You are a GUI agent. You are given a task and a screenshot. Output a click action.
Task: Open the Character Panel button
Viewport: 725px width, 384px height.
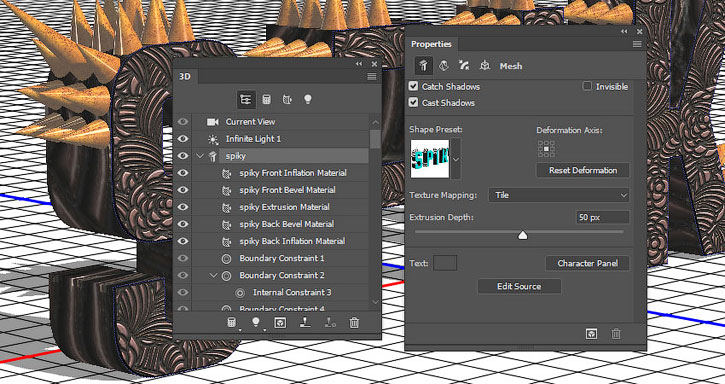tap(587, 263)
